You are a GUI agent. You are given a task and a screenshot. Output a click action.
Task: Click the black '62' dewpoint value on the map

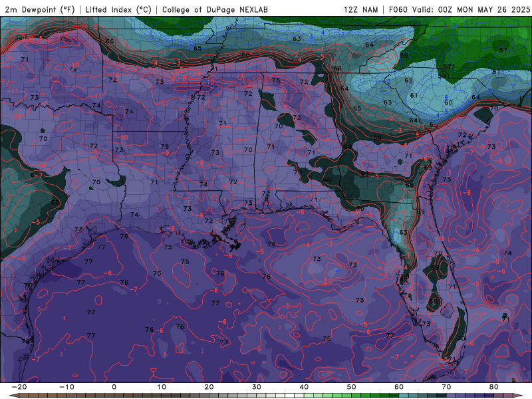point(408,80)
